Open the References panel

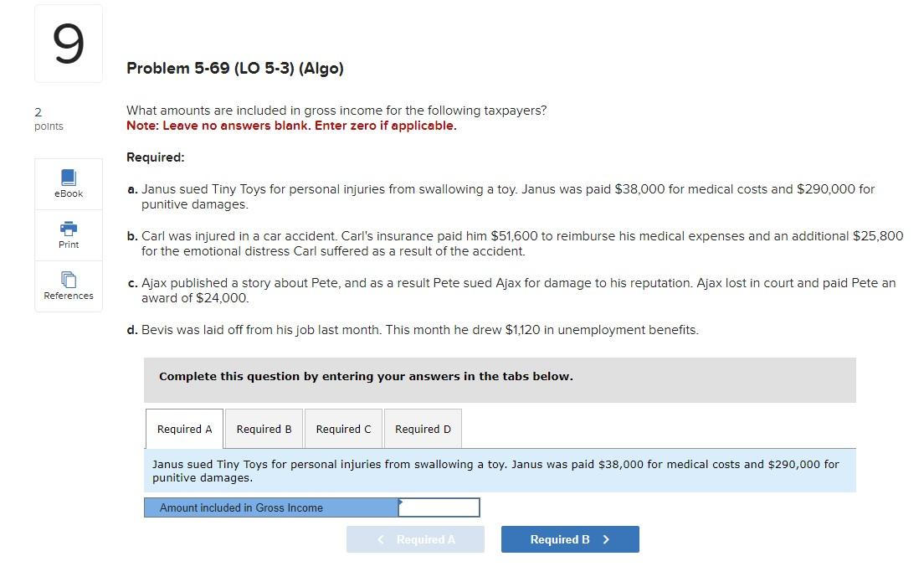point(68,286)
